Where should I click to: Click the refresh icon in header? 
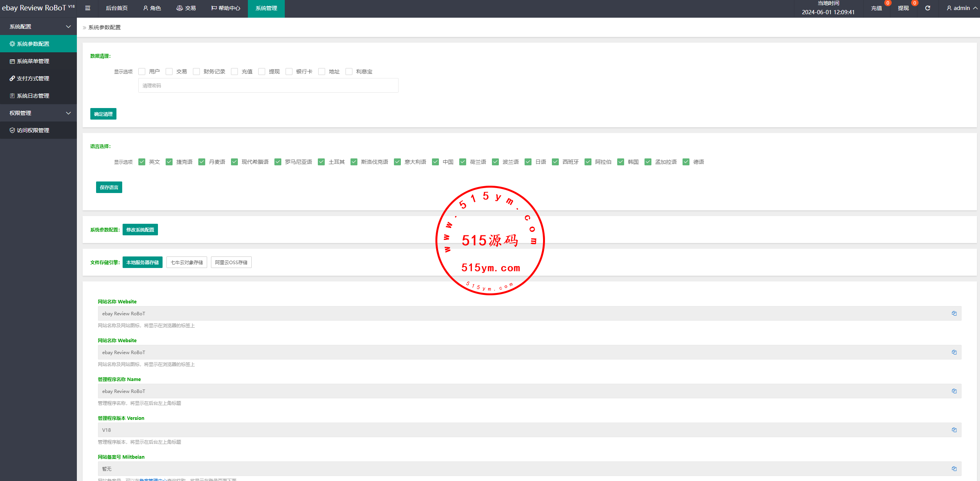coord(927,8)
